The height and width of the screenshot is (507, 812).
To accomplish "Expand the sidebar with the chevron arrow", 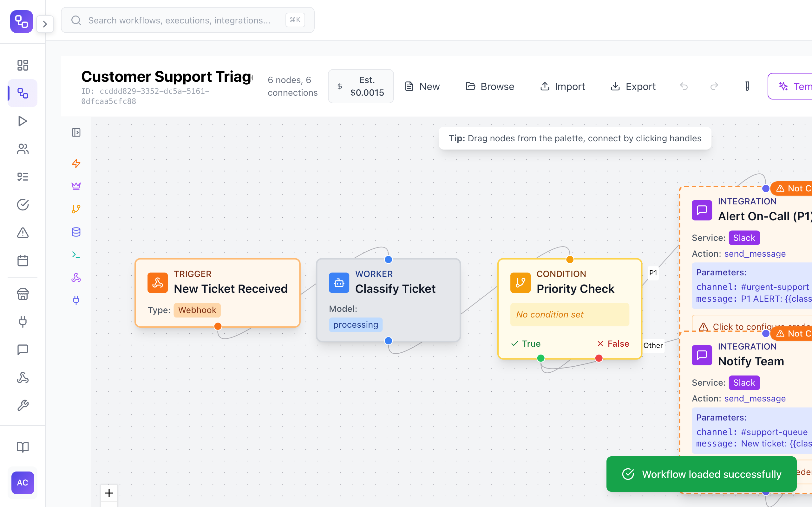I will pyautogui.click(x=45, y=24).
